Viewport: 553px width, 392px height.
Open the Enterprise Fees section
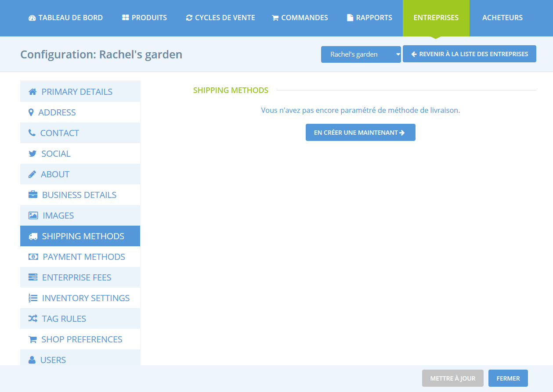tap(80, 277)
